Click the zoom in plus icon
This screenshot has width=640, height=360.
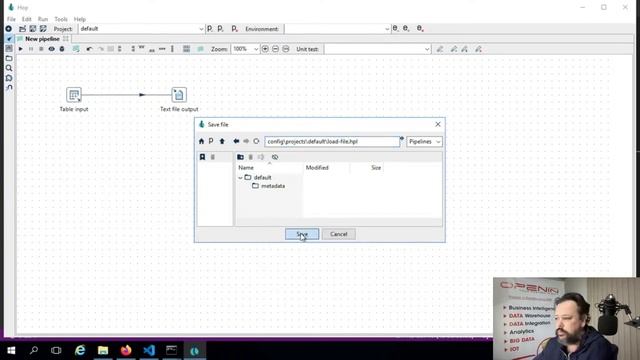click(265, 49)
